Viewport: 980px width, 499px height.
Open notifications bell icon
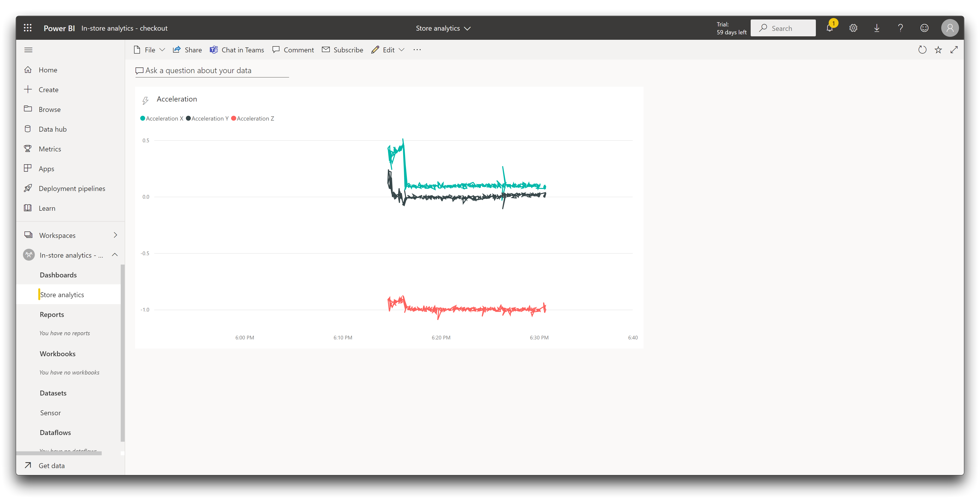[x=829, y=28]
